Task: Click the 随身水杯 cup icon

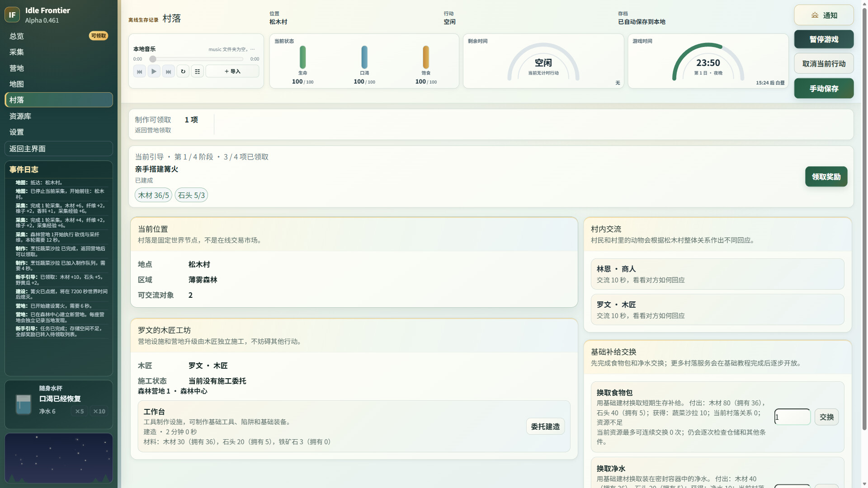Action: click(x=24, y=404)
